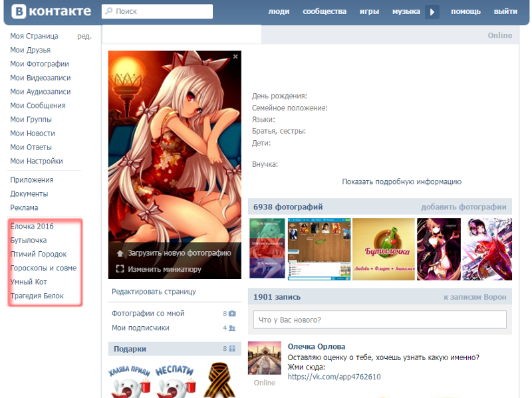
Task: Open the game screenshot photo thumbnail
Action: [319, 249]
